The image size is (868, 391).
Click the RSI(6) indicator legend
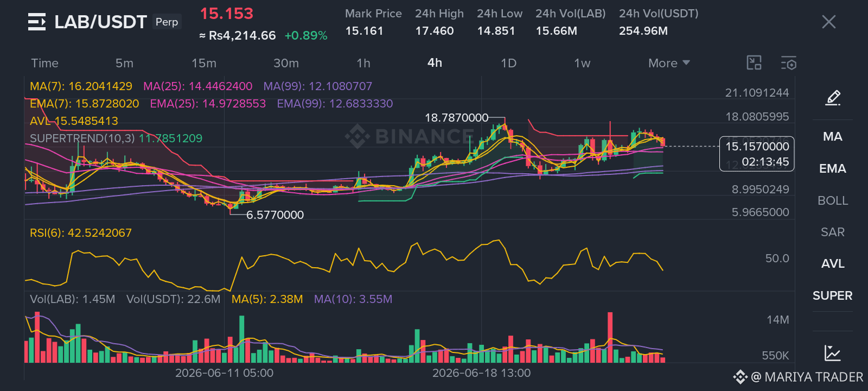tap(81, 233)
